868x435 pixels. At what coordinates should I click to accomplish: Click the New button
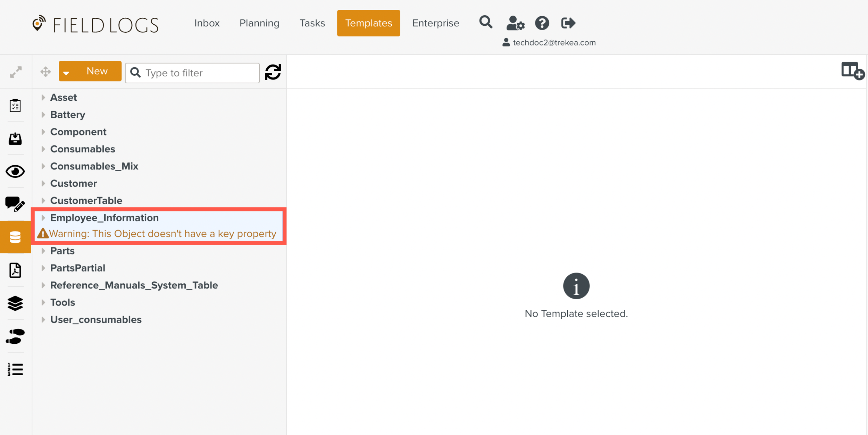[97, 71]
